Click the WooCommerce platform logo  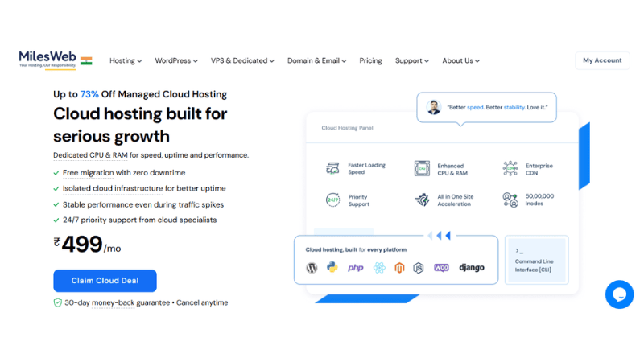(x=441, y=268)
